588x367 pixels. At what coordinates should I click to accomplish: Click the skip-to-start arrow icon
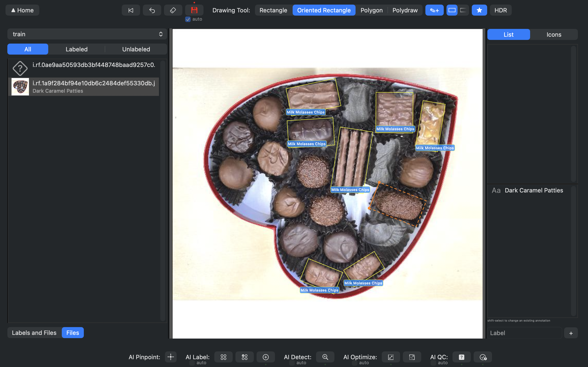[x=131, y=10]
